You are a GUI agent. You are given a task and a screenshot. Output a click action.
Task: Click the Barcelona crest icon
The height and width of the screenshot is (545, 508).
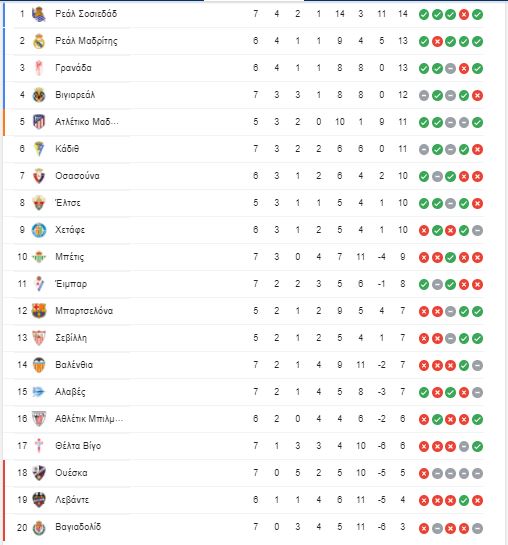click(x=39, y=311)
